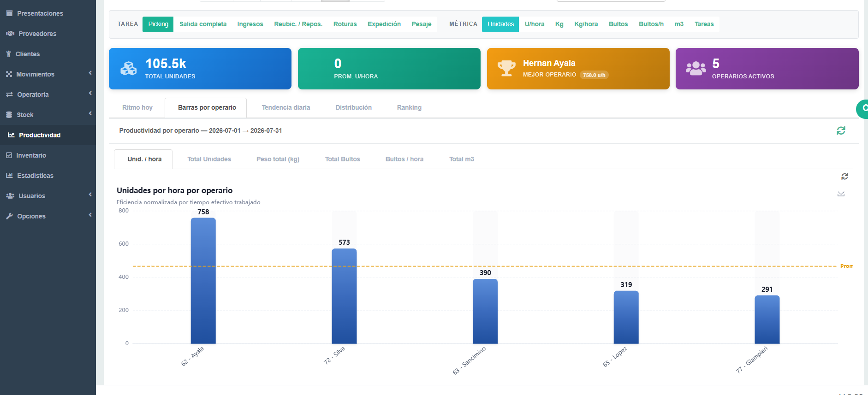Click the Productividad chart icon

11,135
